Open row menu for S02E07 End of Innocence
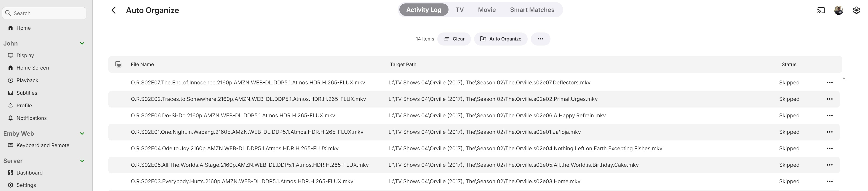Image resolution: width=868 pixels, height=191 pixels. point(829,83)
